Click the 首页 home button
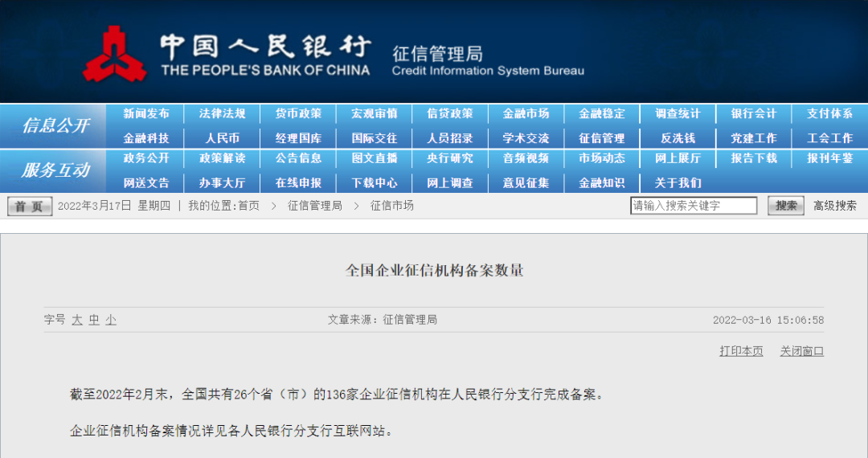Viewport: 868px width, 458px height. tap(30, 207)
